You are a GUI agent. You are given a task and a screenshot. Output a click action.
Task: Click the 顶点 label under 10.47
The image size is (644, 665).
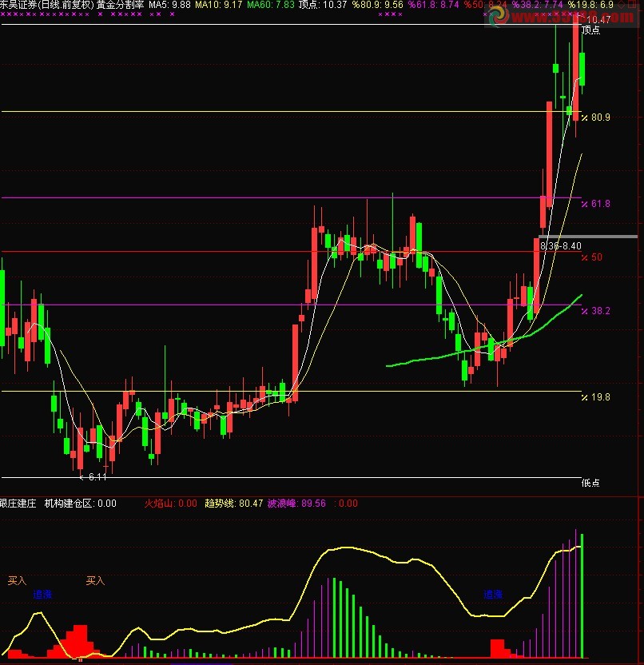pos(590,30)
